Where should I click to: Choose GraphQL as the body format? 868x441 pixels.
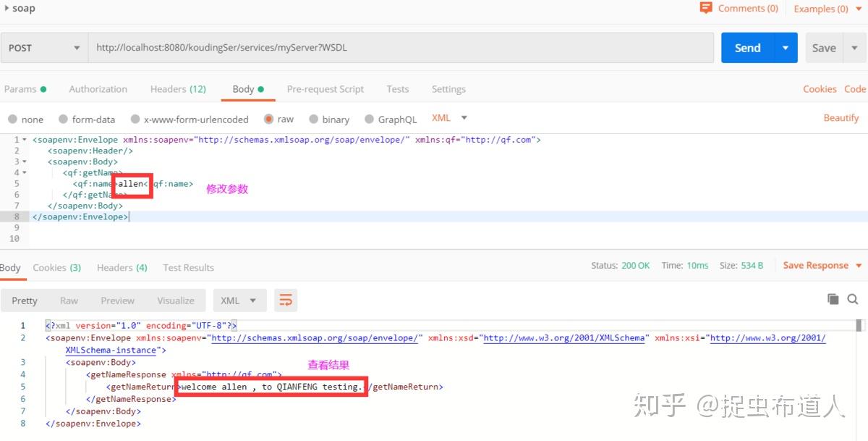point(391,119)
